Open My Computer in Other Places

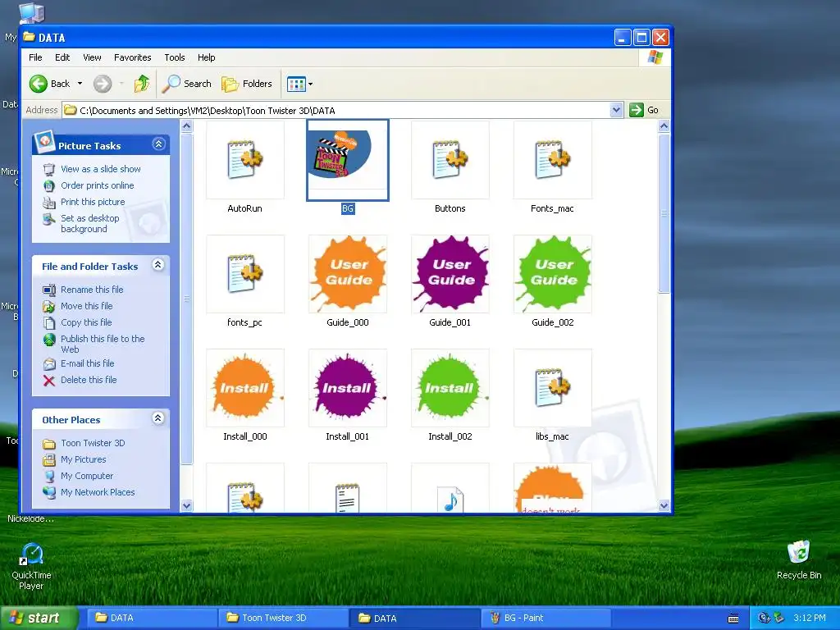(x=87, y=476)
